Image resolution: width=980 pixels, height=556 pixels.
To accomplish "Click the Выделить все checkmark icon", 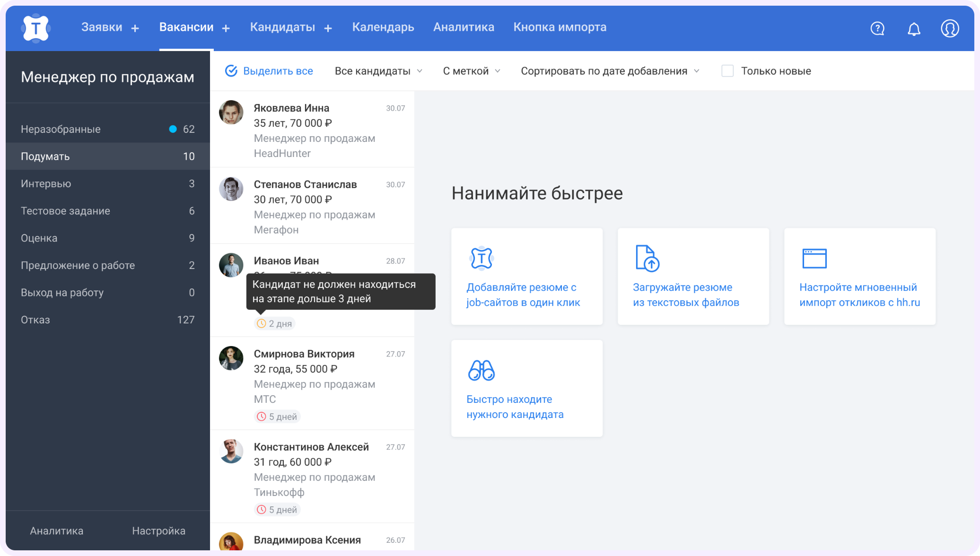I will [231, 71].
